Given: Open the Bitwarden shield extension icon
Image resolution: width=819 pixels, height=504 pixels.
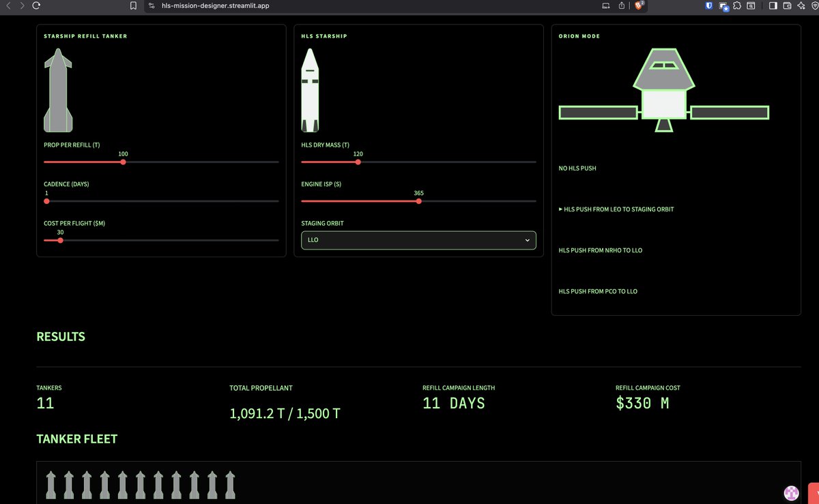Looking at the screenshot, I should click(x=709, y=5).
